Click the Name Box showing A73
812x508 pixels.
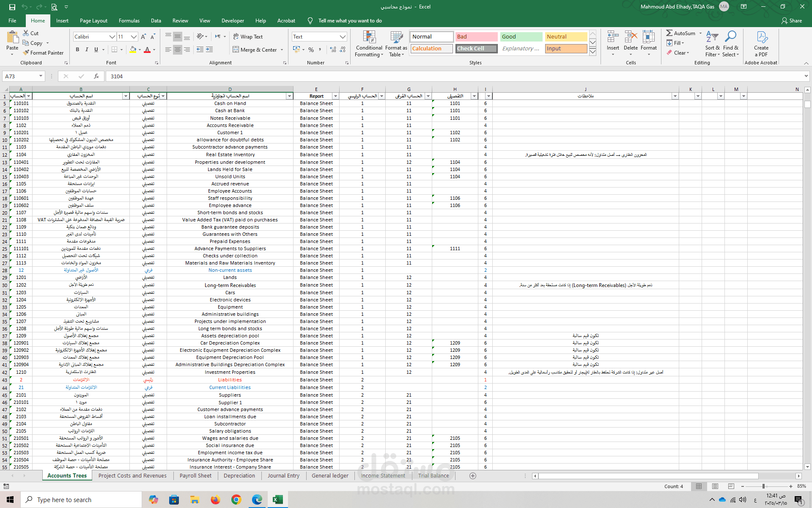pos(20,76)
